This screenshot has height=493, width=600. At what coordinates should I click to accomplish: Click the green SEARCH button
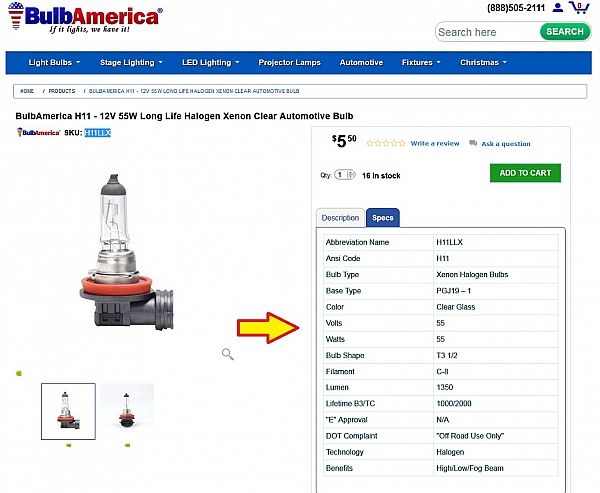pyautogui.click(x=565, y=32)
